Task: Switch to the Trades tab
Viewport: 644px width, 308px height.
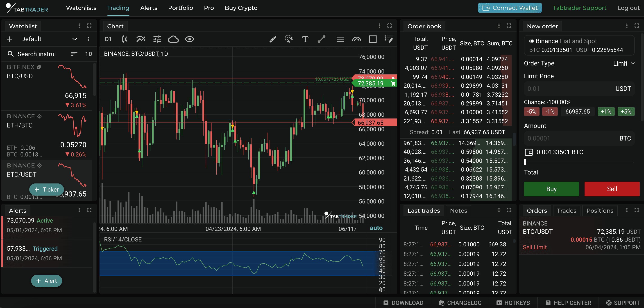Action: point(567,211)
